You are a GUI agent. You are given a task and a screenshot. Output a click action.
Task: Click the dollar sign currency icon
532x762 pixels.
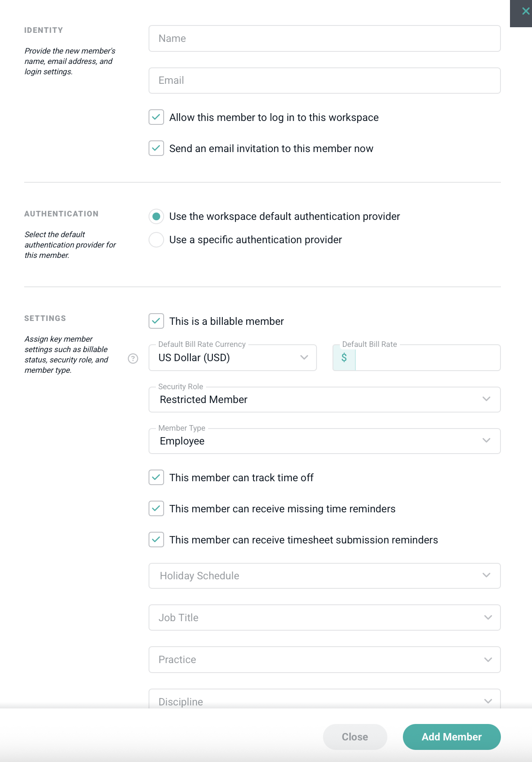pyautogui.click(x=344, y=358)
